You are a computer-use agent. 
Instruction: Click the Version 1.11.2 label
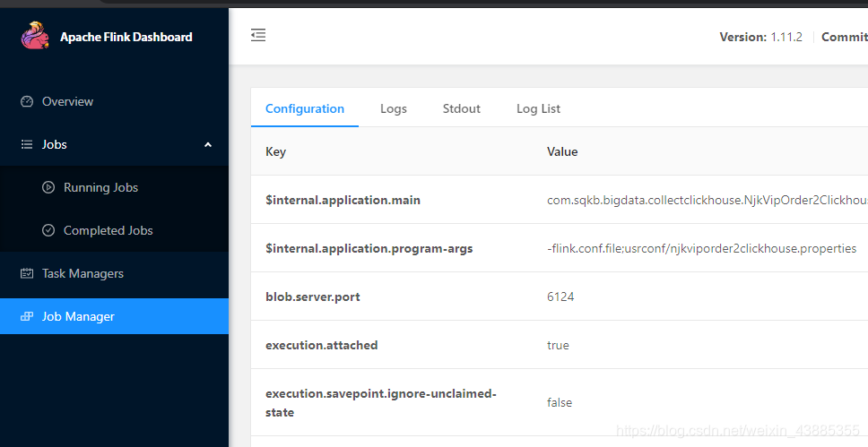[x=760, y=37]
